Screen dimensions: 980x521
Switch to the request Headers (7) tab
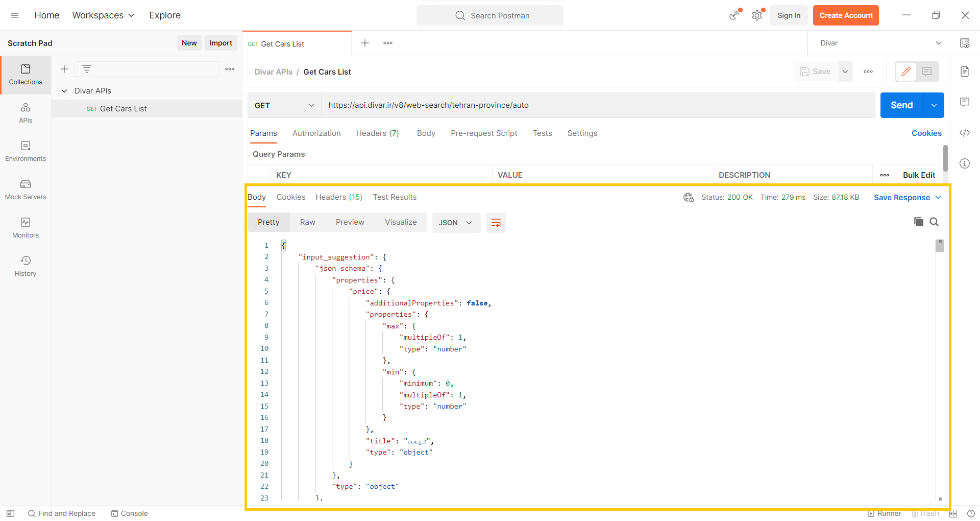pyautogui.click(x=378, y=133)
